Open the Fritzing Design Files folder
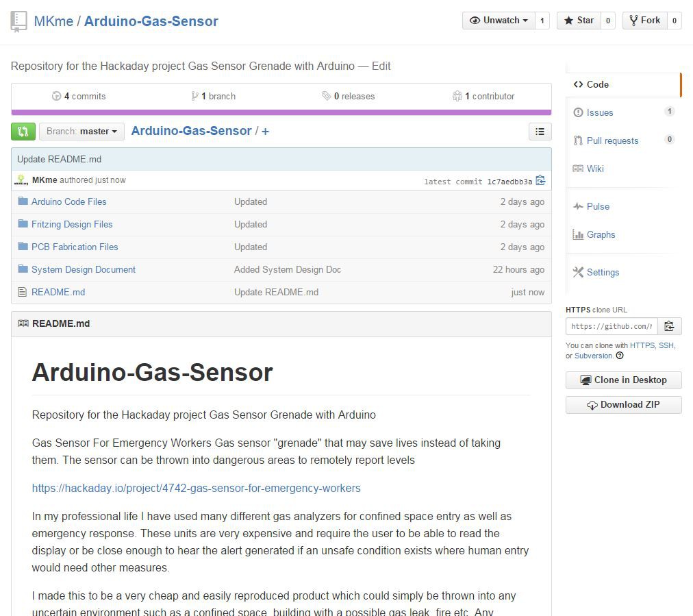Image resolution: width=693 pixels, height=616 pixels. coord(72,224)
